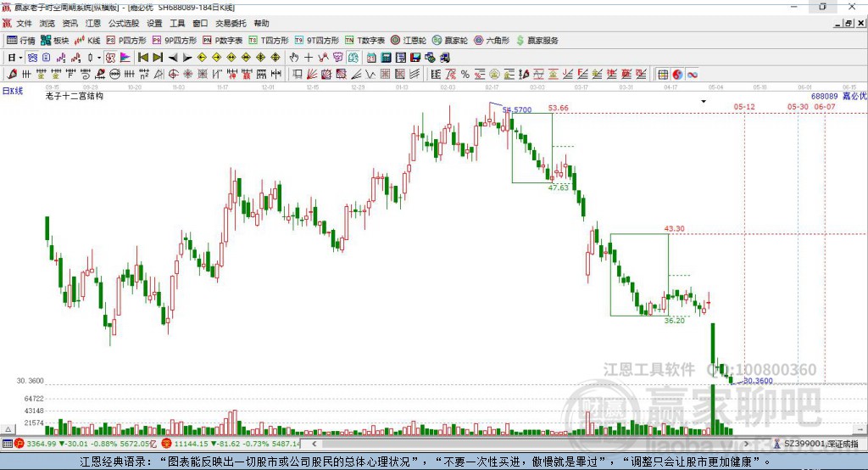
Task: Select the Gann fan angle lines icon
Action: click(x=312, y=75)
